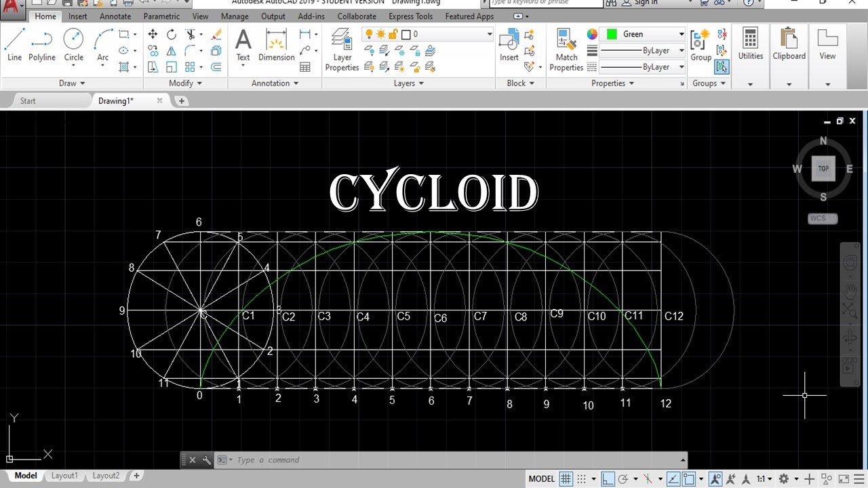This screenshot has height=488, width=868.
Task: Toggle Group Selection On/Off button
Action: click(722, 66)
